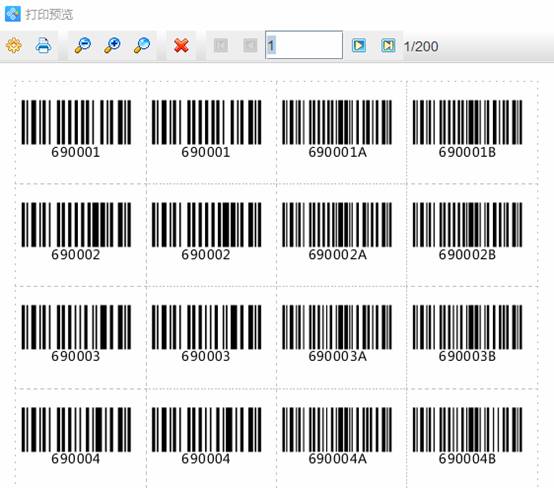Select the first 690004 barcode label
Image resolution: width=554 pixels, height=488 pixels.
(76, 436)
